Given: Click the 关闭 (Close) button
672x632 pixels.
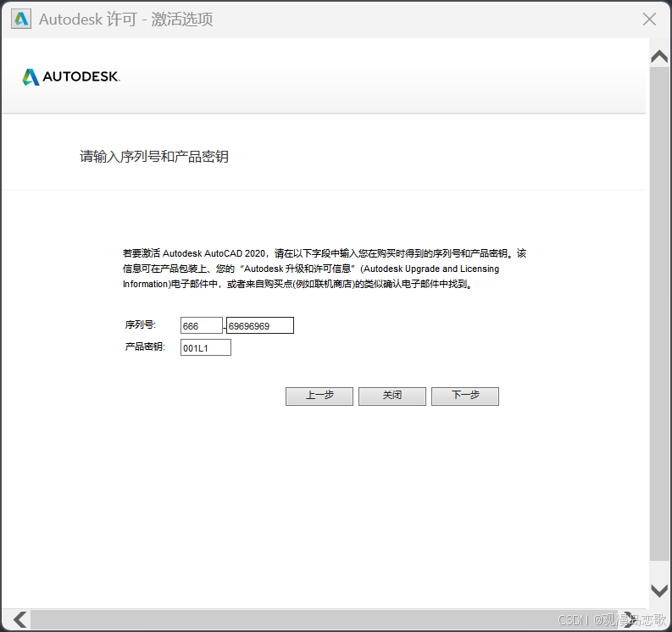Looking at the screenshot, I should (x=392, y=396).
